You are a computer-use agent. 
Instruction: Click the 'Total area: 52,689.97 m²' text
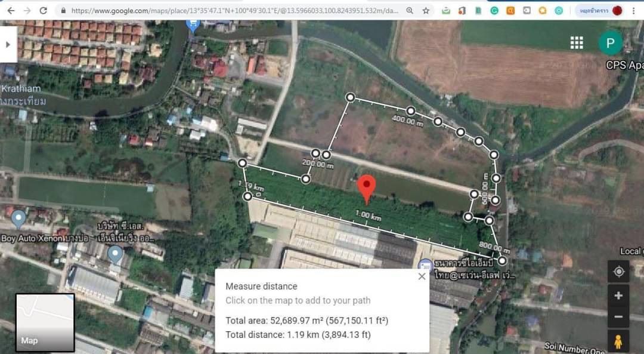pyautogui.click(x=307, y=321)
